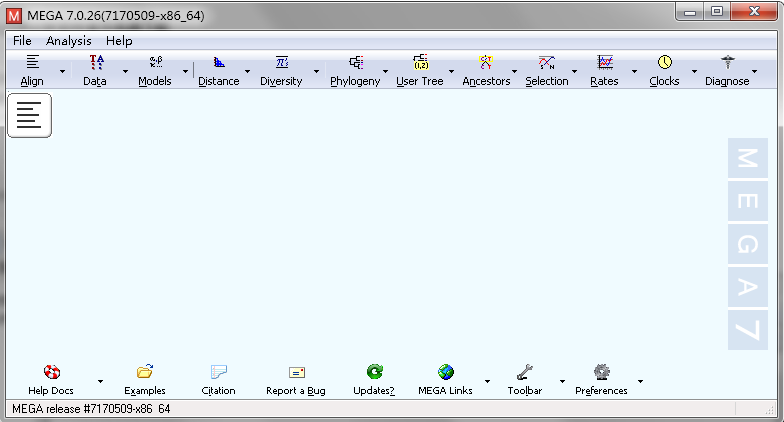Click the Citation icon
Screen dimensions: 784x422
coord(218,372)
